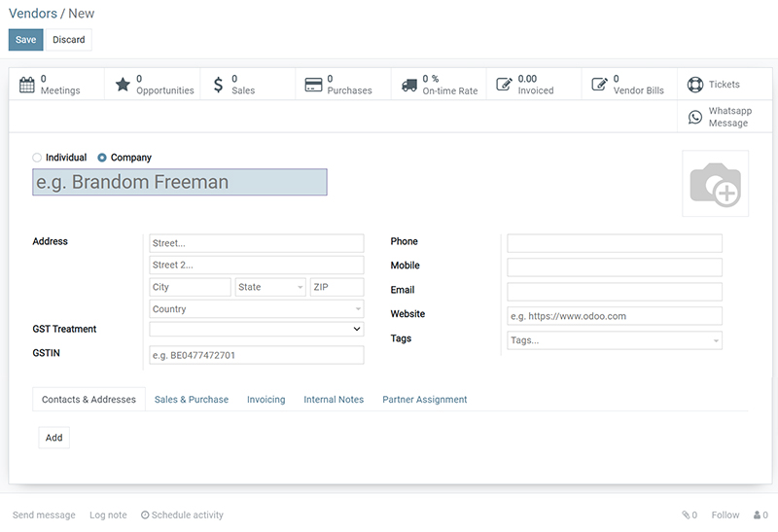Click the Opportunities star icon

click(123, 85)
